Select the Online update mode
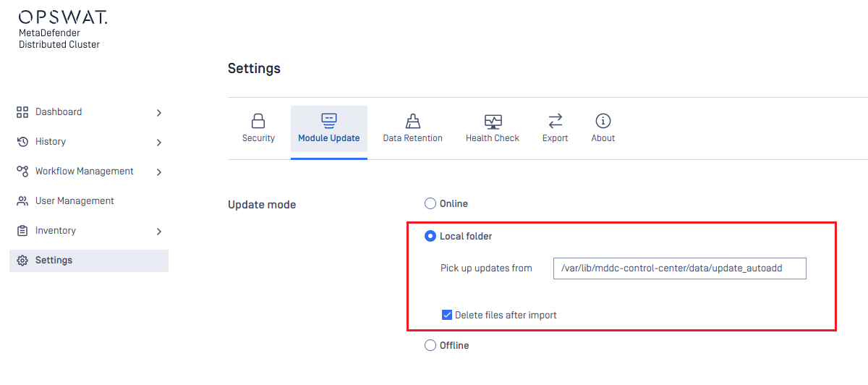The width and height of the screenshot is (868, 385). (x=430, y=204)
